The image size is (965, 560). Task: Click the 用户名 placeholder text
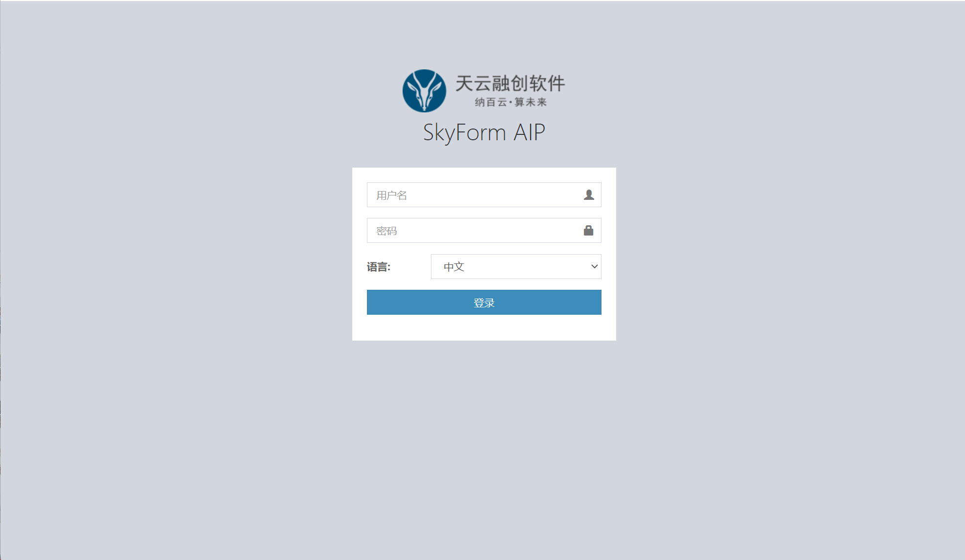click(x=391, y=195)
